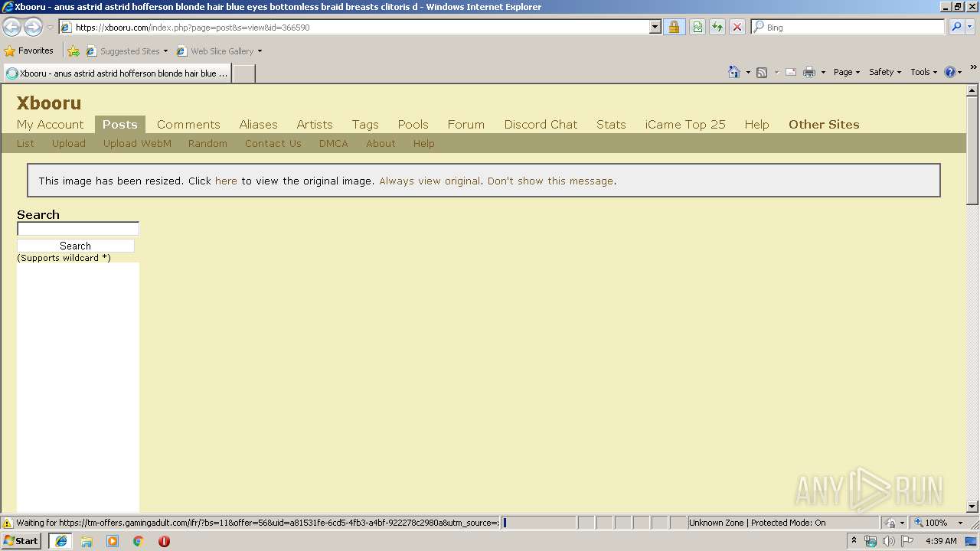This screenshot has width=980, height=551.
Task: Click the Contact Us link
Action: pos(273,143)
